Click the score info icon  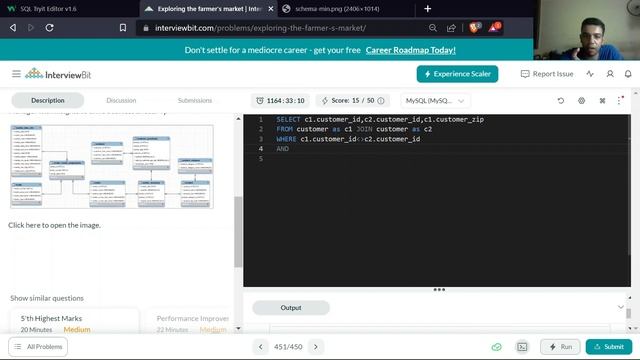pyautogui.click(x=381, y=100)
